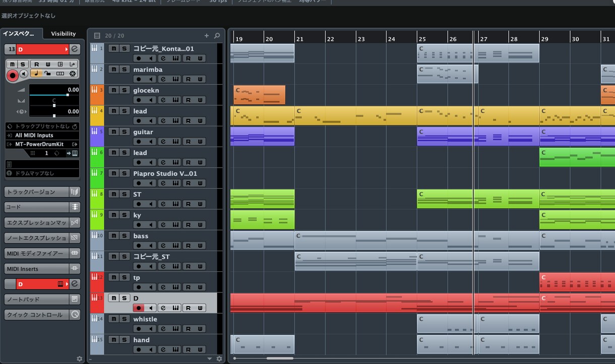Disable record enable on D track
Image resolution: width=615 pixels, height=364 pixels.
(139, 308)
